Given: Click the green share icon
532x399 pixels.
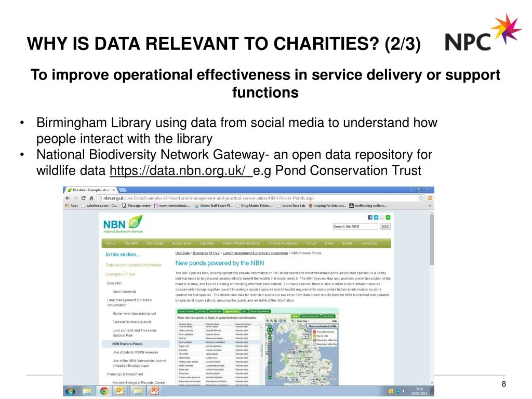Looking at the screenshot, I should (x=388, y=218).
